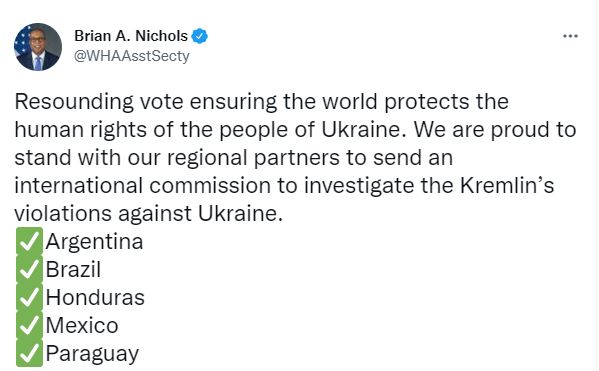Image resolution: width=599 pixels, height=371 pixels.
Task: Open the three-dot more options menu
Action: 570,36
